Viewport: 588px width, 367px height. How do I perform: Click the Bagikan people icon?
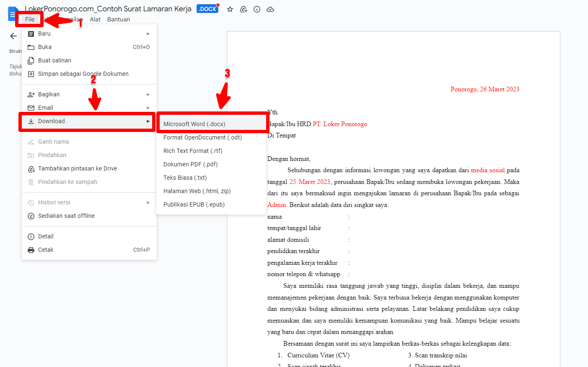[31, 94]
